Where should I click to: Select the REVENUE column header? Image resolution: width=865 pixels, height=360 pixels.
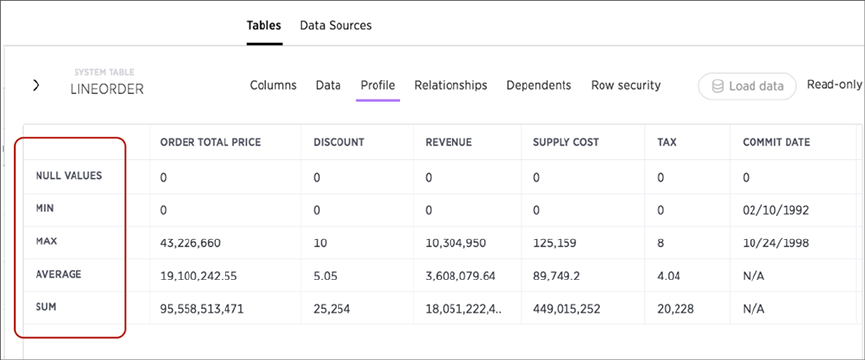click(x=448, y=142)
